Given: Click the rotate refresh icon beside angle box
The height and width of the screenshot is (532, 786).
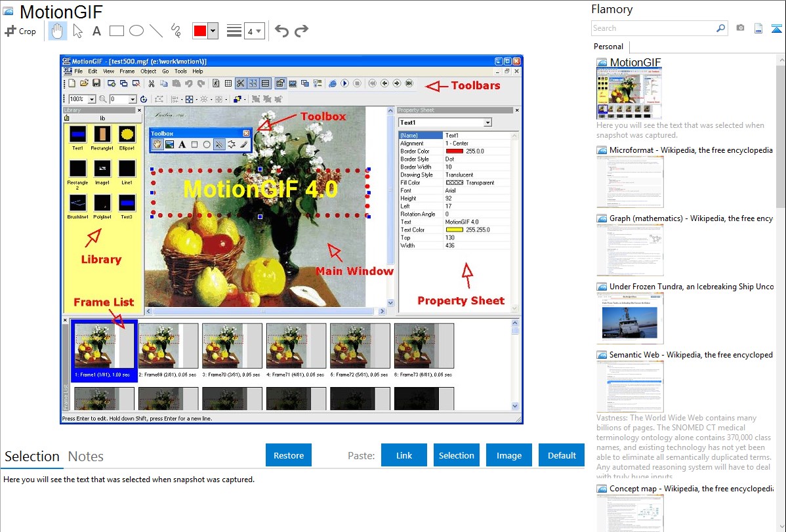Looking at the screenshot, I should pyautogui.click(x=144, y=99).
